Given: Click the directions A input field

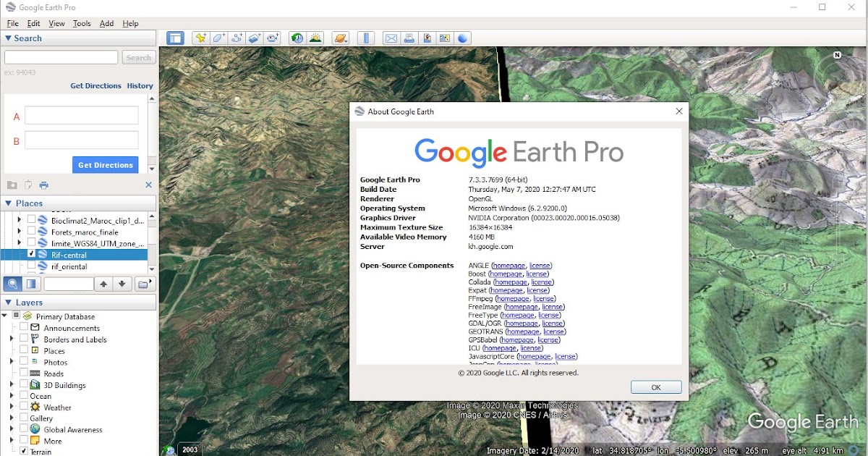Looking at the screenshot, I should pyautogui.click(x=82, y=115).
